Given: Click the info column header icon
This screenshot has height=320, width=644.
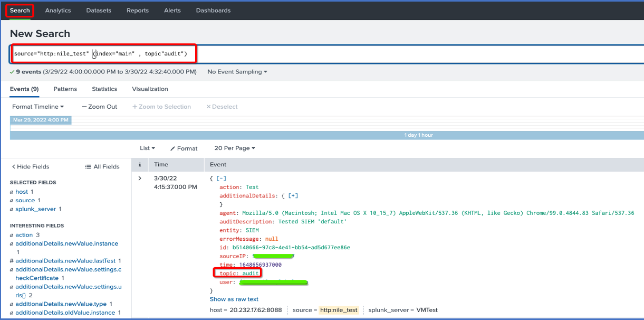Looking at the screenshot, I should tap(139, 165).
